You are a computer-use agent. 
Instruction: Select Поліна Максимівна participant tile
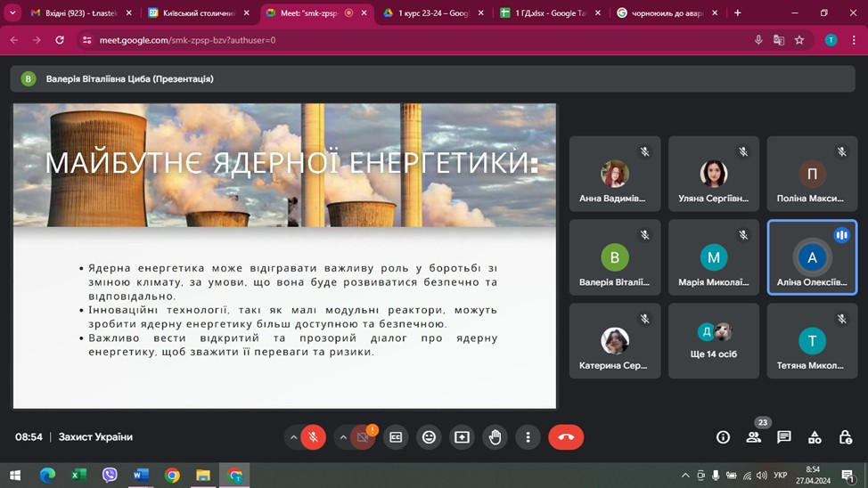point(812,174)
